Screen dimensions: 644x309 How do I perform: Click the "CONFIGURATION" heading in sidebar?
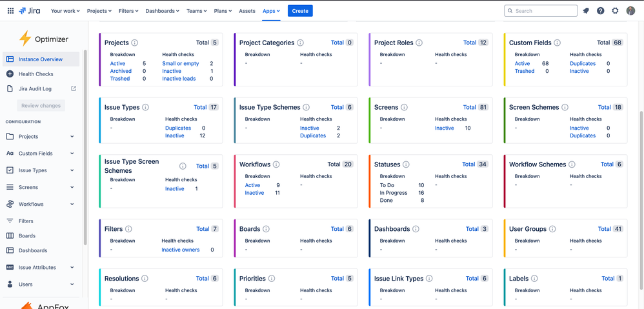(23, 122)
